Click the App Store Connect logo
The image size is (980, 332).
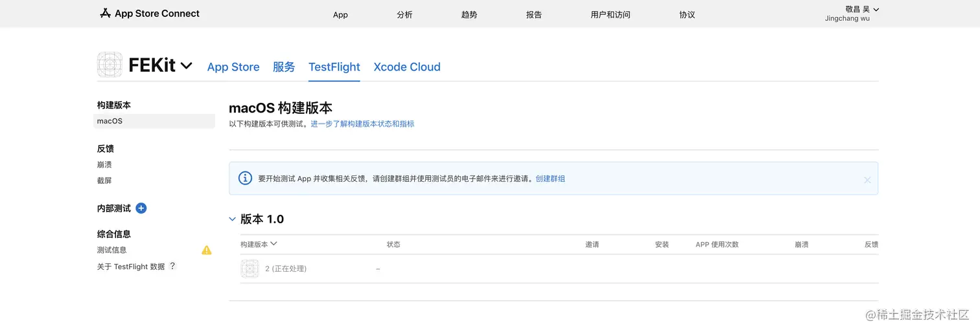pos(150,14)
